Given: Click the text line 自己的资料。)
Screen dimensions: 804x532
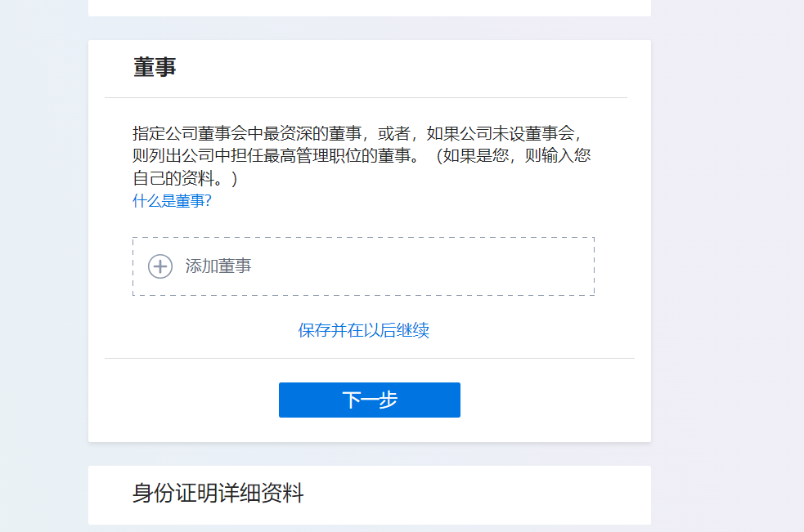Looking at the screenshot, I should click(185, 178).
